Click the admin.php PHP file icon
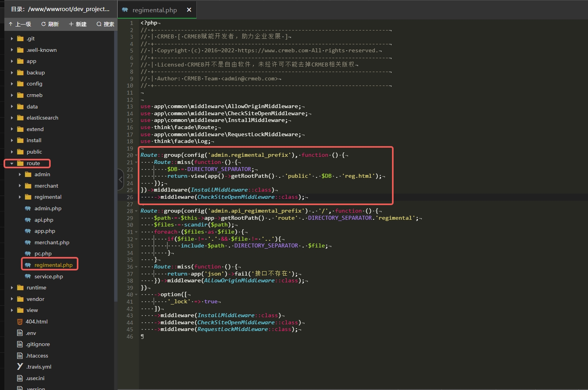This screenshot has width=588, height=390. 28,208
